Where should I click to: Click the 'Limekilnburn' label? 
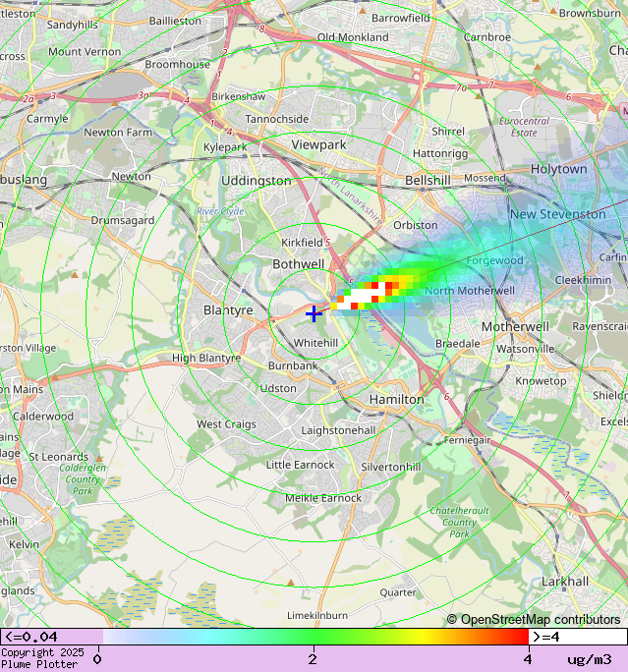317,615
